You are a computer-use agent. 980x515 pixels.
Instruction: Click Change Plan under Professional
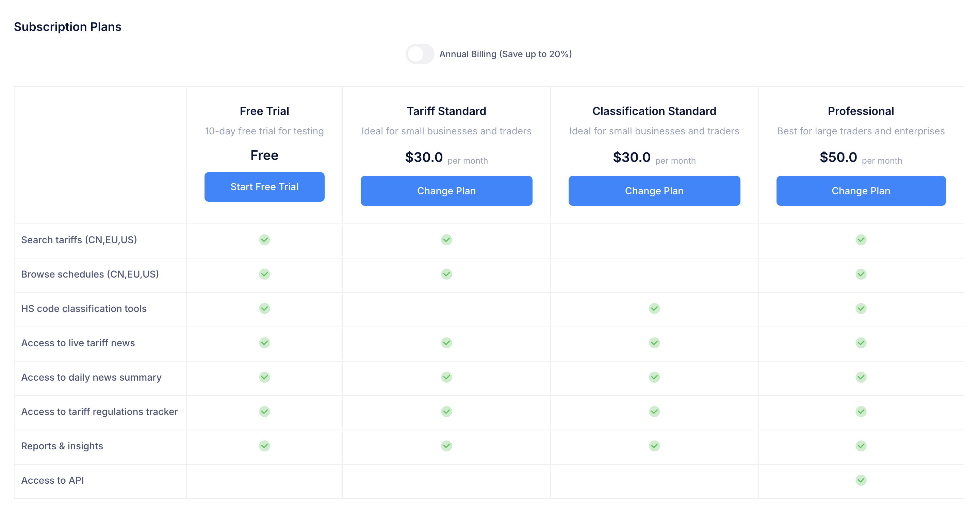tap(860, 190)
